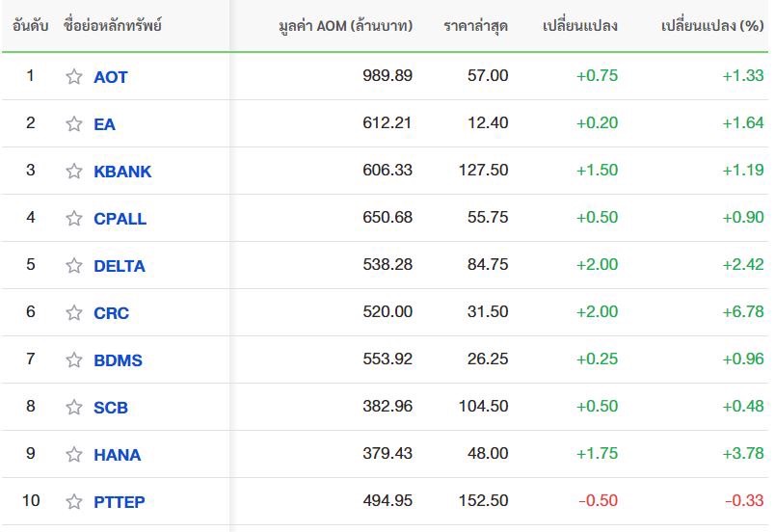Screen dimensions: 775x532
Task: Sort by อันดับ column header
Action: 31,26
